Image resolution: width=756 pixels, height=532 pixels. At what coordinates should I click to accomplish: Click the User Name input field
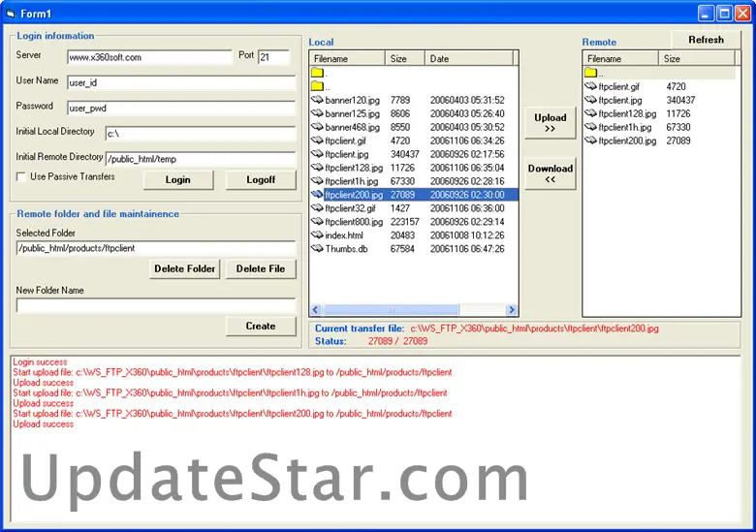pyautogui.click(x=181, y=83)
